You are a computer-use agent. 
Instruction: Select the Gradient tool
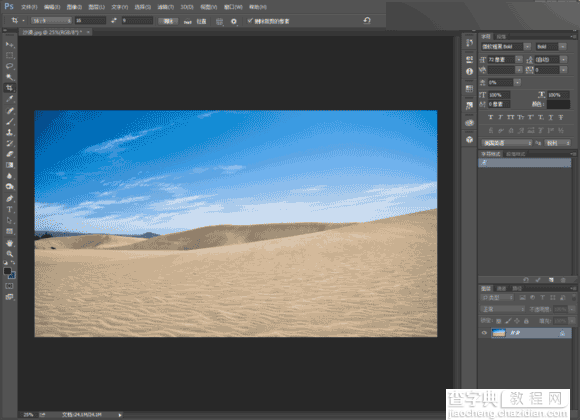pyautogui.click(x=9, y=165)
